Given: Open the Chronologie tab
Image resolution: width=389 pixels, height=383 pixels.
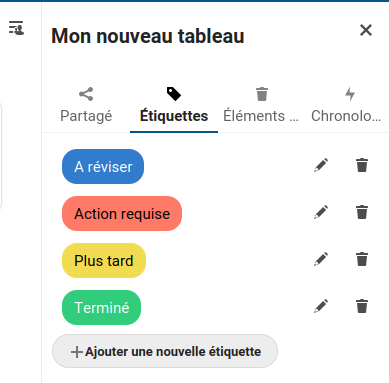Looking at the screenshot, I should tap(346, 106).
